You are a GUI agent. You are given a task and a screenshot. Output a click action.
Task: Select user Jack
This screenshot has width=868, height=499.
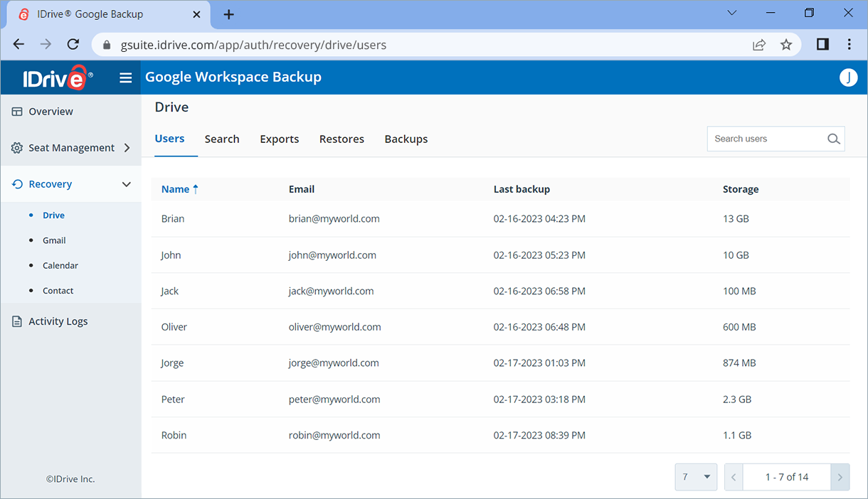[x=170, y=291]
